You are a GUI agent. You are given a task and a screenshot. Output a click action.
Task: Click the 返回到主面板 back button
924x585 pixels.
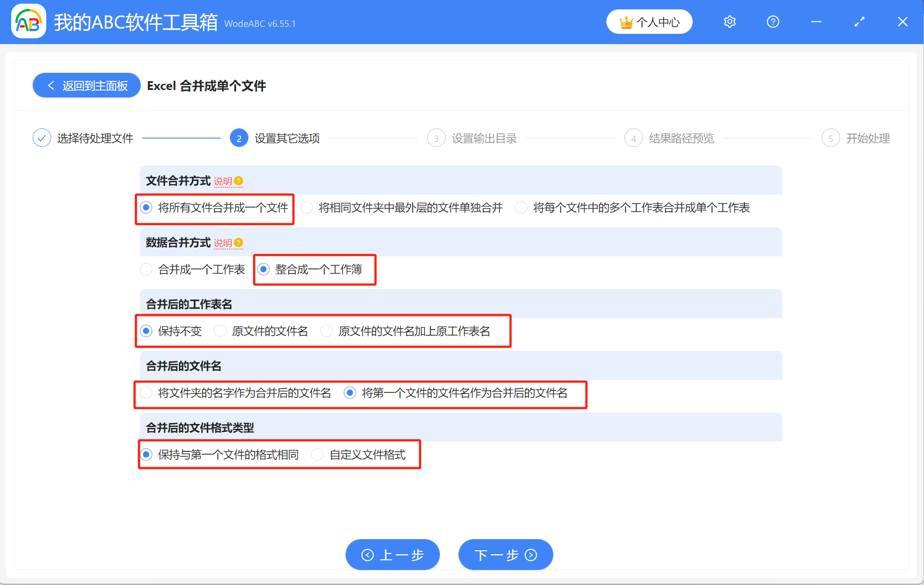[87, 86]
